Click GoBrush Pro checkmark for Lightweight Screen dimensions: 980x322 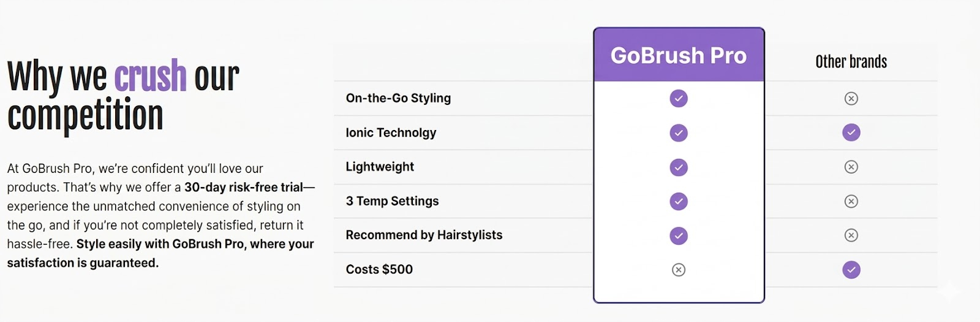tap(679, 167)
